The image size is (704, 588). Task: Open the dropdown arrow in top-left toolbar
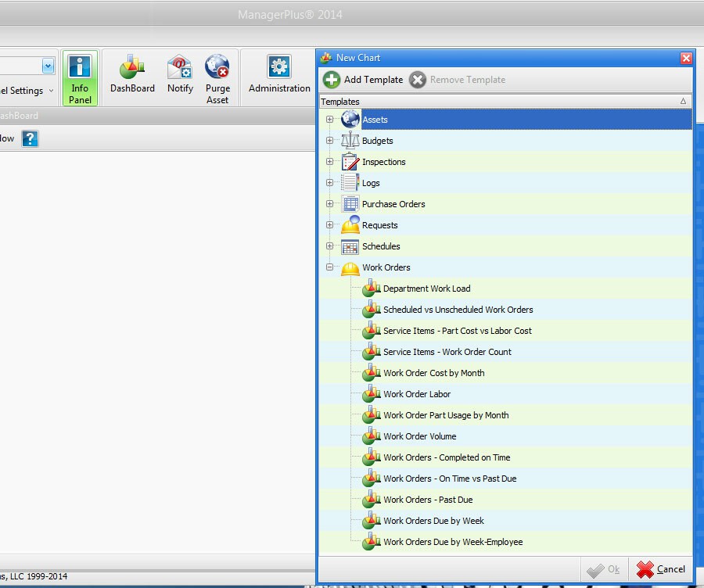point(48,66)
